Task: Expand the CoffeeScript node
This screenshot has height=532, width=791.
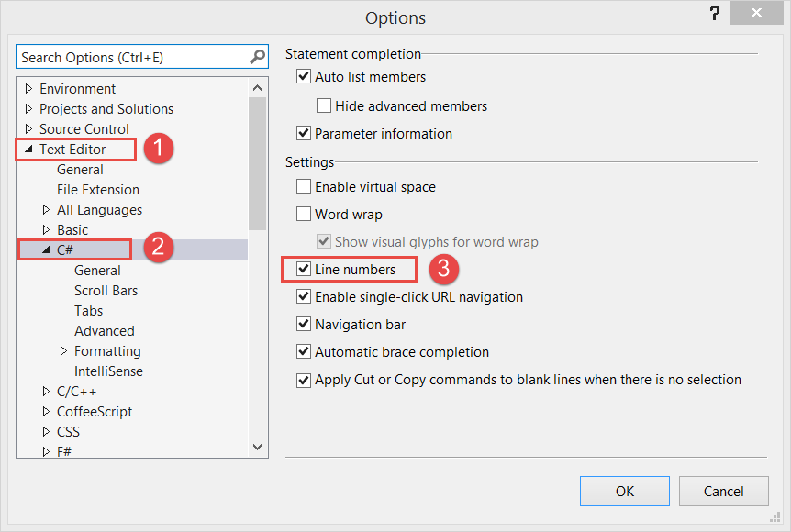Action: coord(46,412)
